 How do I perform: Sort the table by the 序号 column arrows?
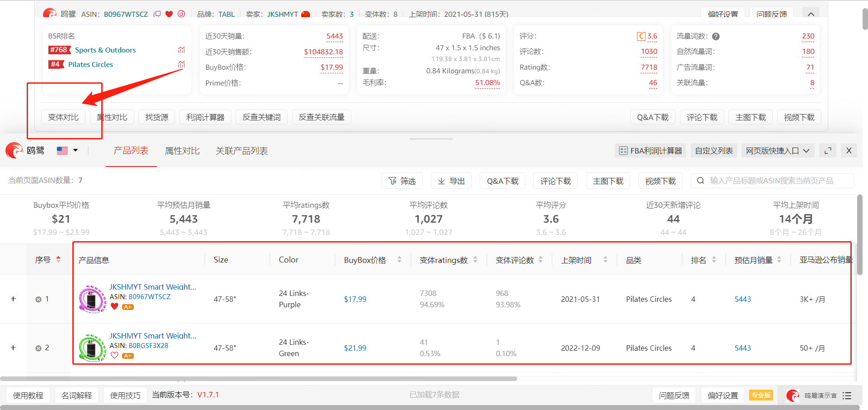58,259
